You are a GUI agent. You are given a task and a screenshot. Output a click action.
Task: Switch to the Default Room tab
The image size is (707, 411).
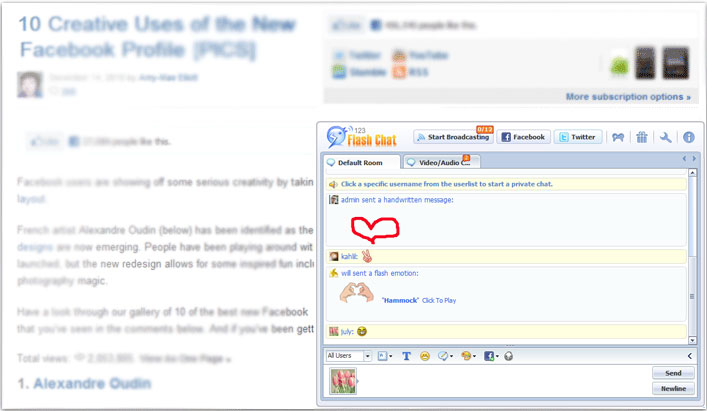(361, 163)
